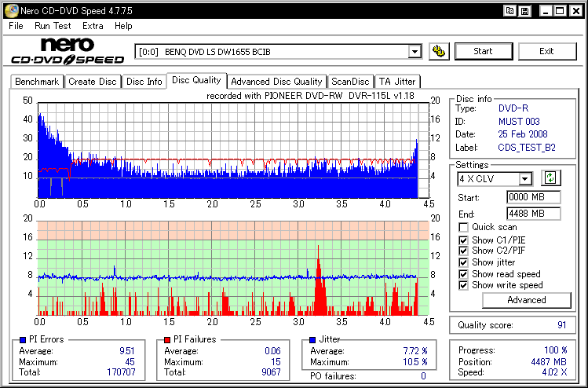Switch to the Benchmark tab
The image size is (588, 388).
[37, 82]
